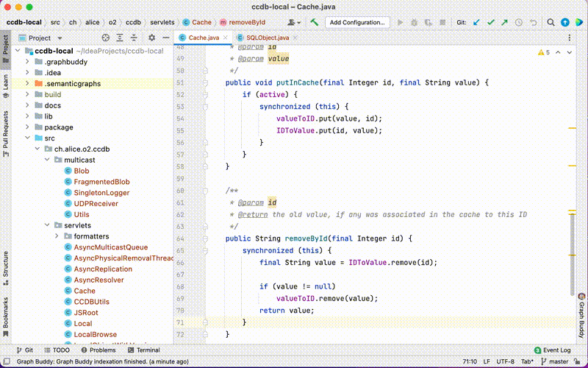Open Project panel settings gear

pyautogui.click(x=151, y=38)
